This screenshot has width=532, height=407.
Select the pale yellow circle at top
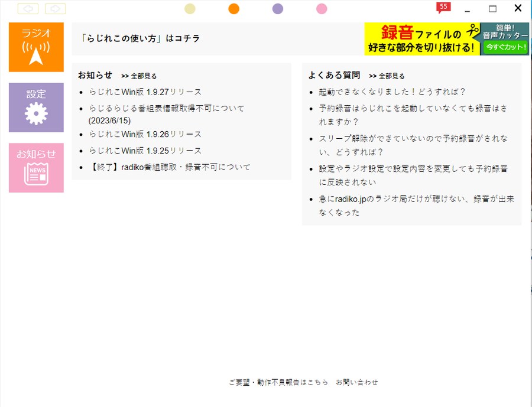coord(190,9)
